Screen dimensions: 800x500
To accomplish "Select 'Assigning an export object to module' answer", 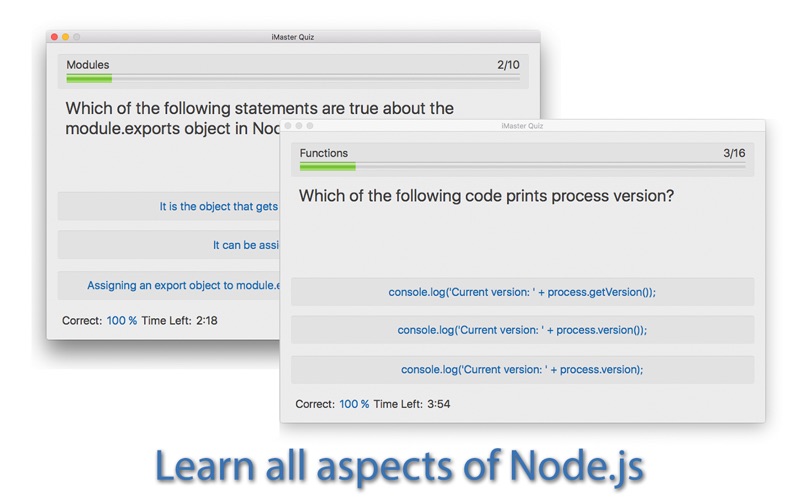I will [x=168, y=285].
